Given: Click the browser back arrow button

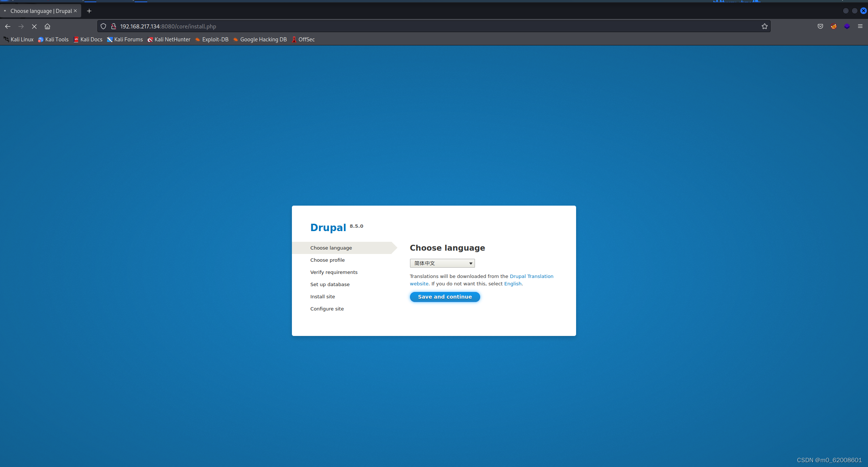Looking at the screenshot, I should tap(8, 26).
